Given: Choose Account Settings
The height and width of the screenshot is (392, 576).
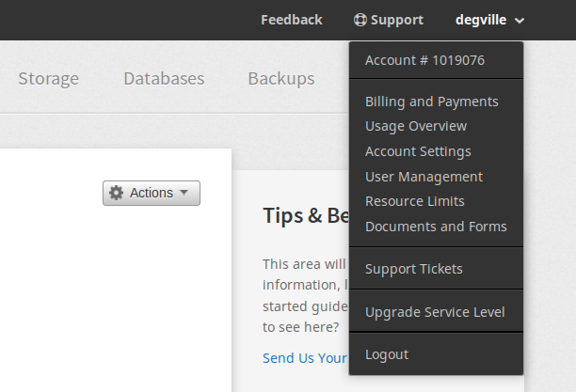Looking at the screenshot, I should coord(418,151).
